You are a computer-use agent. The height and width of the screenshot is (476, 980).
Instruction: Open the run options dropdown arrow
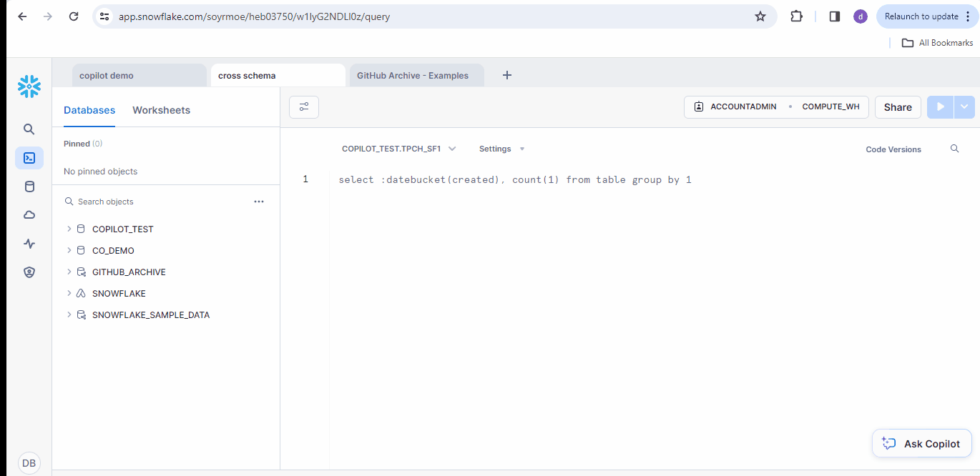pyautogui.click(x=965, y=107)
